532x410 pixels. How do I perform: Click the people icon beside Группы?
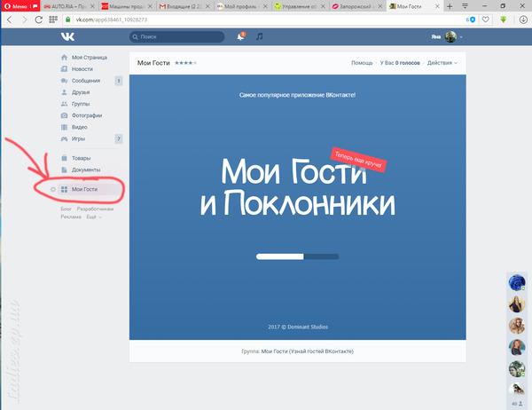(x=64, y=104)
